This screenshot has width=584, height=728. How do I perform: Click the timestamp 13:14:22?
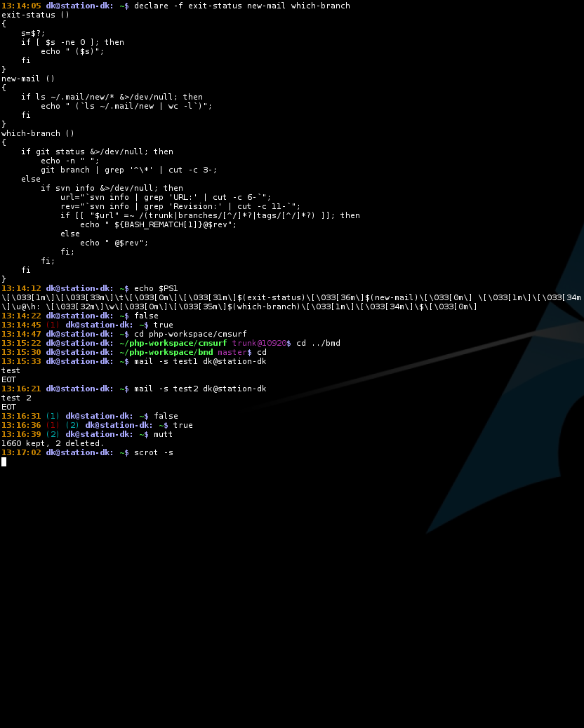pyautogui.click(x=21, y=316)
